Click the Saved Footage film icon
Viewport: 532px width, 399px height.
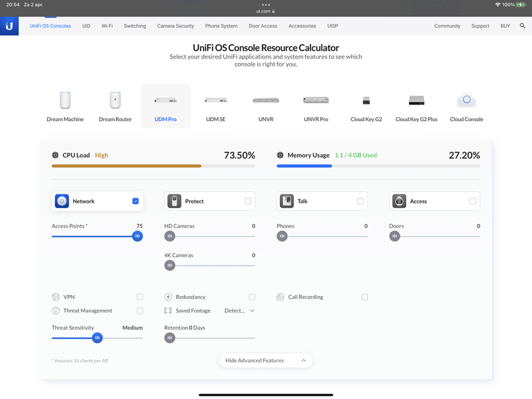pyautogui.click(x=168, y=311)
